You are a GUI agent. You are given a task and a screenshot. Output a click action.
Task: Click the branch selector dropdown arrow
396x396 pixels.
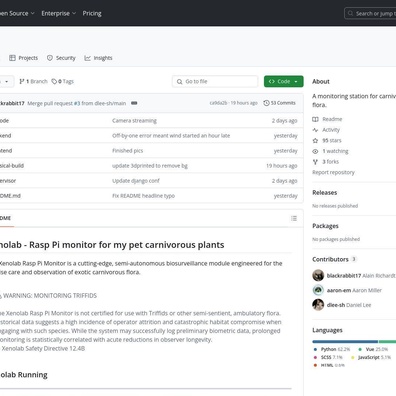(x=7, y=82)
